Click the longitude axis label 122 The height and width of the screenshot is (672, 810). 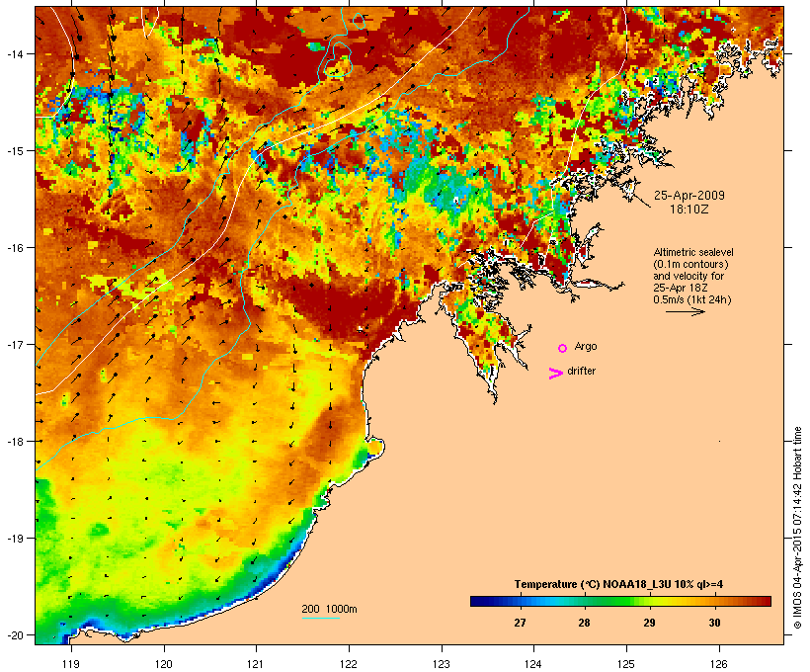[x=349, y=663]
